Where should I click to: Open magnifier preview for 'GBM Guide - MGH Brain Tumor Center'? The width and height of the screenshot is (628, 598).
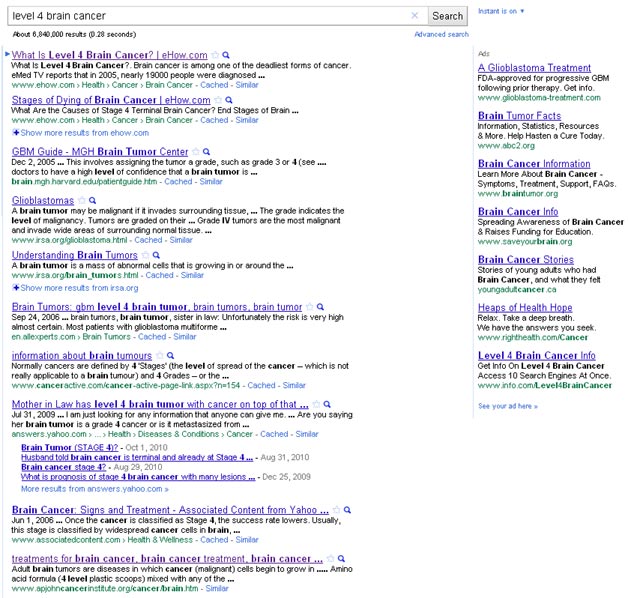point(207,152)
